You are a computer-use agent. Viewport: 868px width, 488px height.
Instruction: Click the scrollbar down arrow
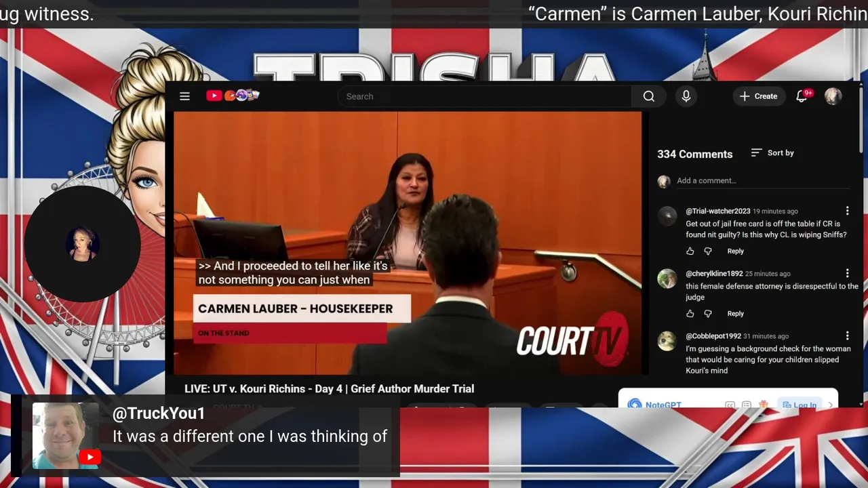[x=862, y=403]
